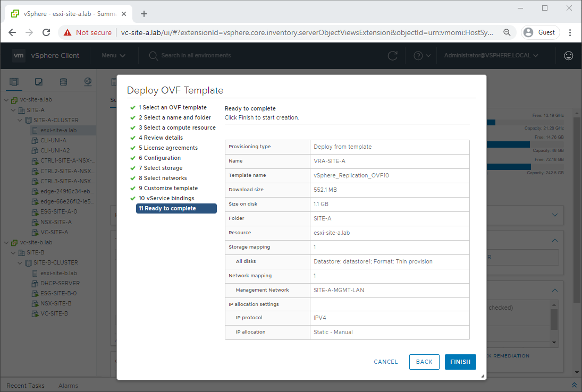This screenshot has height=392, width=582.
Task: Collapse the SITE-B-CLUSTER node
Action: click(20, 262)
